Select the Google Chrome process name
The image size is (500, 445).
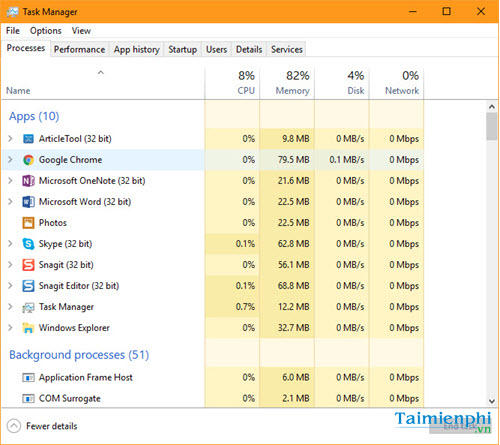(70, 160)
